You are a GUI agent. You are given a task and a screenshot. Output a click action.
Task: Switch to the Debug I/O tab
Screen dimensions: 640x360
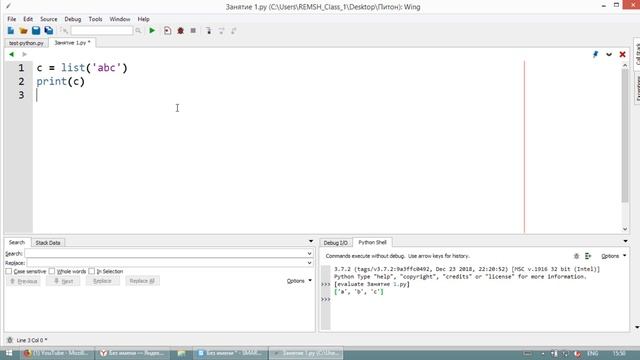pos(336,243)
